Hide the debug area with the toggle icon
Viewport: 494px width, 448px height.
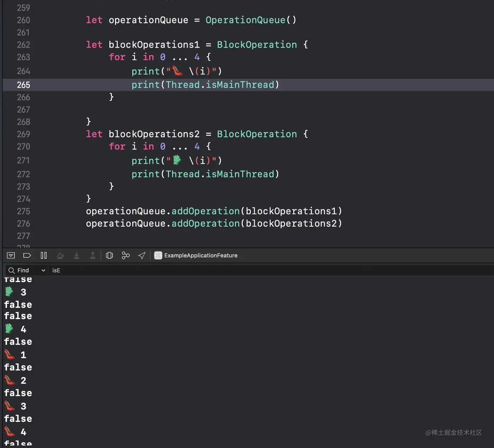click(x=11, y=255)
